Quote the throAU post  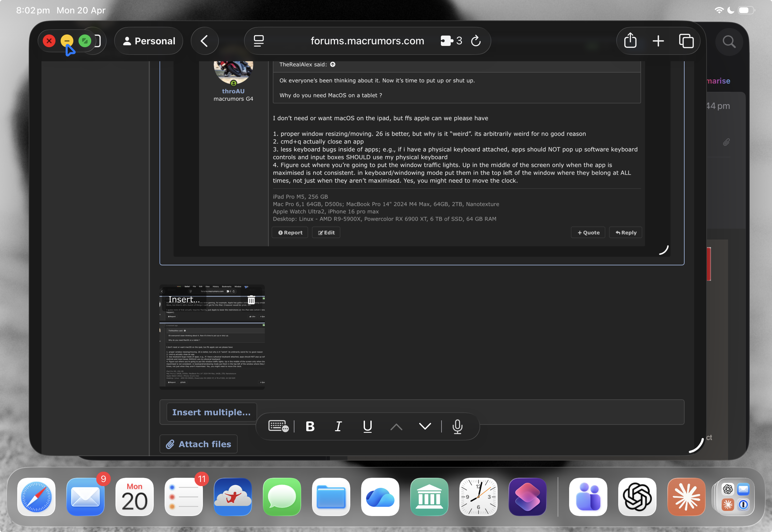pyautogui.click(x=588, y=233)
